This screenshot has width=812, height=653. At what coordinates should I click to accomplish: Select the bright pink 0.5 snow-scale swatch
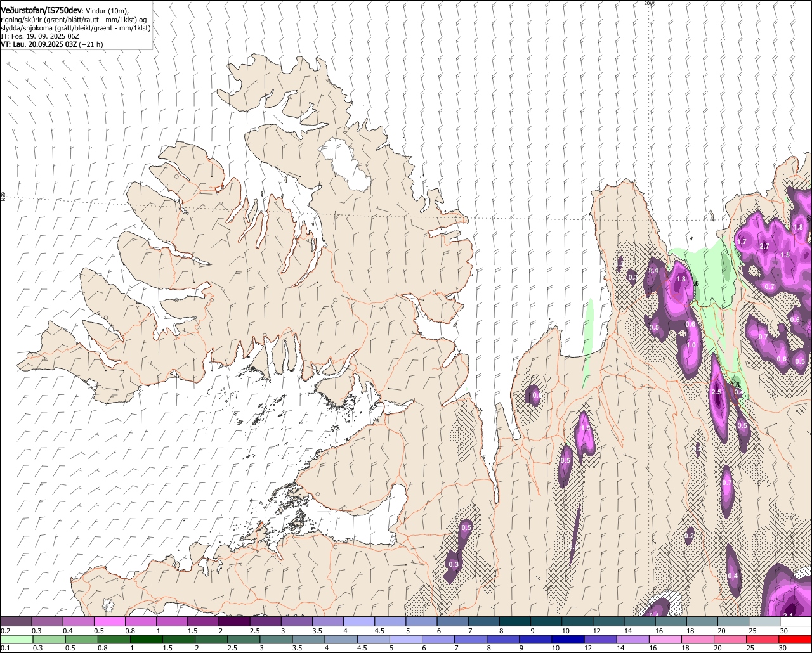coord(109,622)
